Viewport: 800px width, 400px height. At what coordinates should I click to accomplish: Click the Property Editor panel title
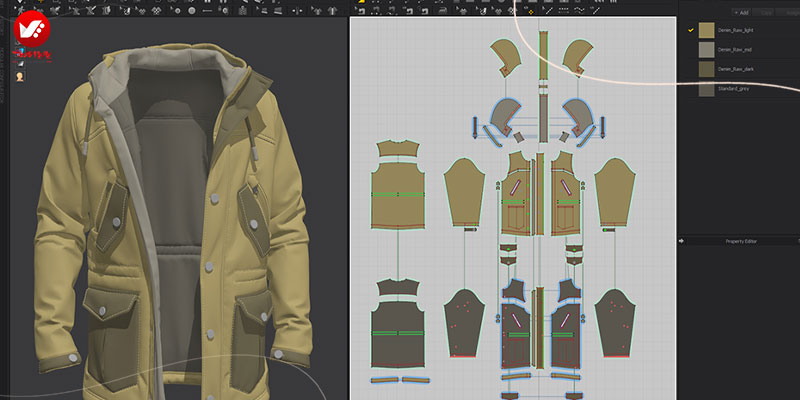click(741, 241)
